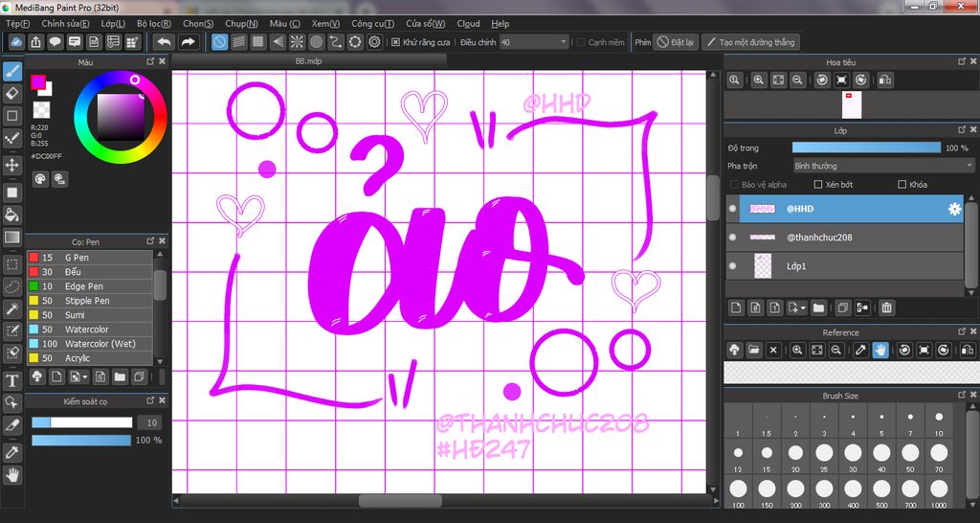Zoom out within the Navigator panel
Screen dimensions: 980x523
point(797,80)
